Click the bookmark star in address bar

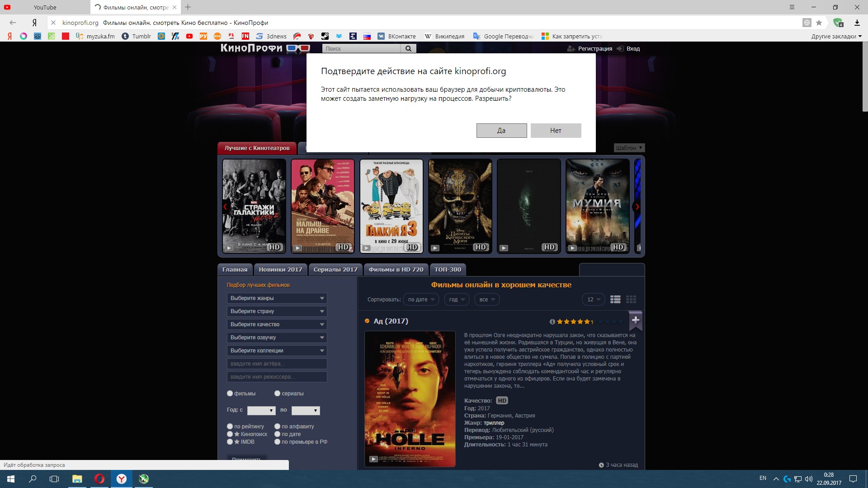[x=819, y=23]
